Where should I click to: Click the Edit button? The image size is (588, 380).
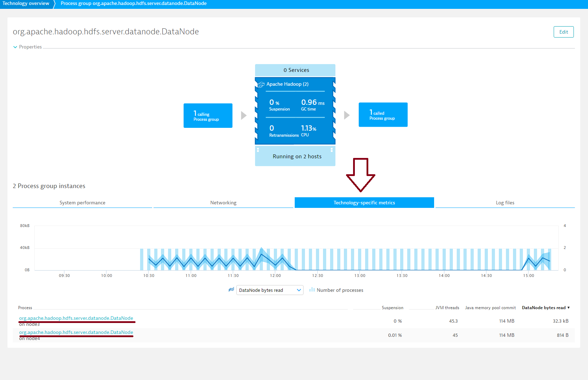pyautogui.click(x=564, y=32)
